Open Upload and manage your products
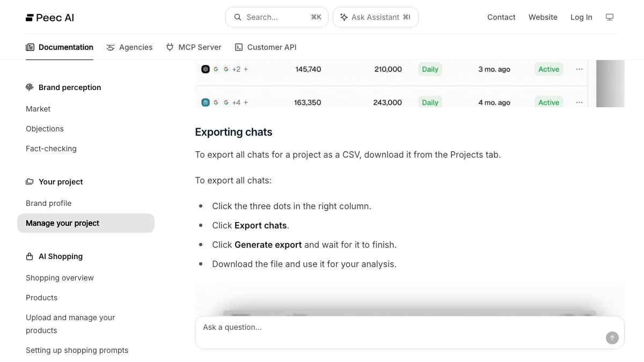The height and width of the screenshot is (362, 644). pyautogui.click(x=70, y=324)
